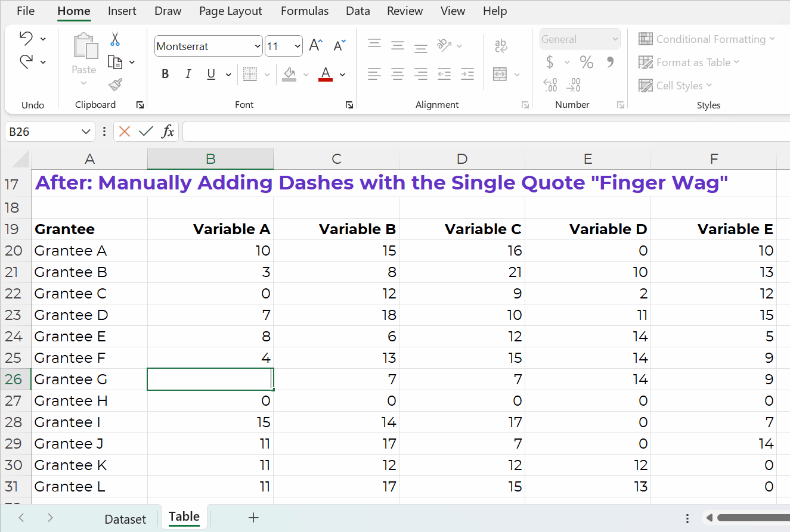The image size is (790, 532).
Task: Click the Insert Function fx icon
Action: pos(169,132)
